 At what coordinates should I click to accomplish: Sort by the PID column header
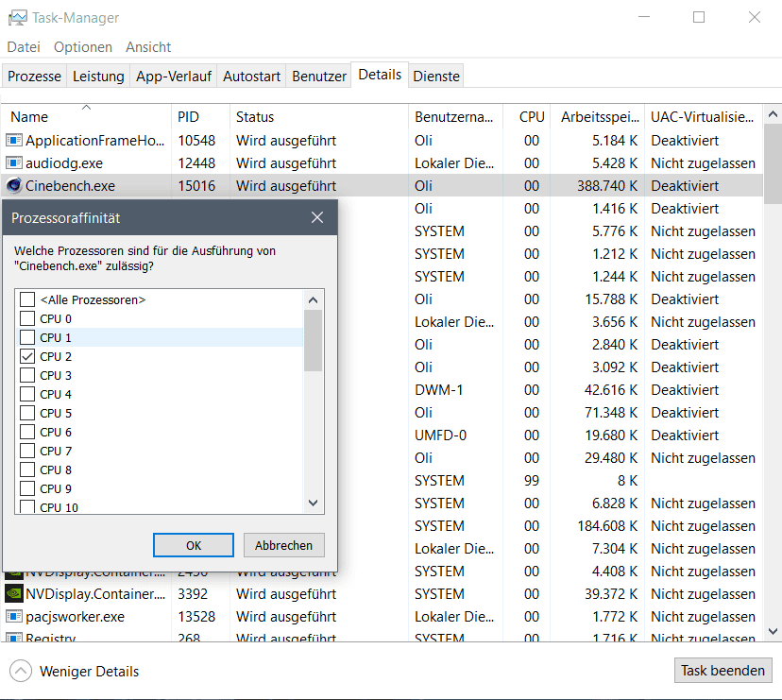click(200, 117)
